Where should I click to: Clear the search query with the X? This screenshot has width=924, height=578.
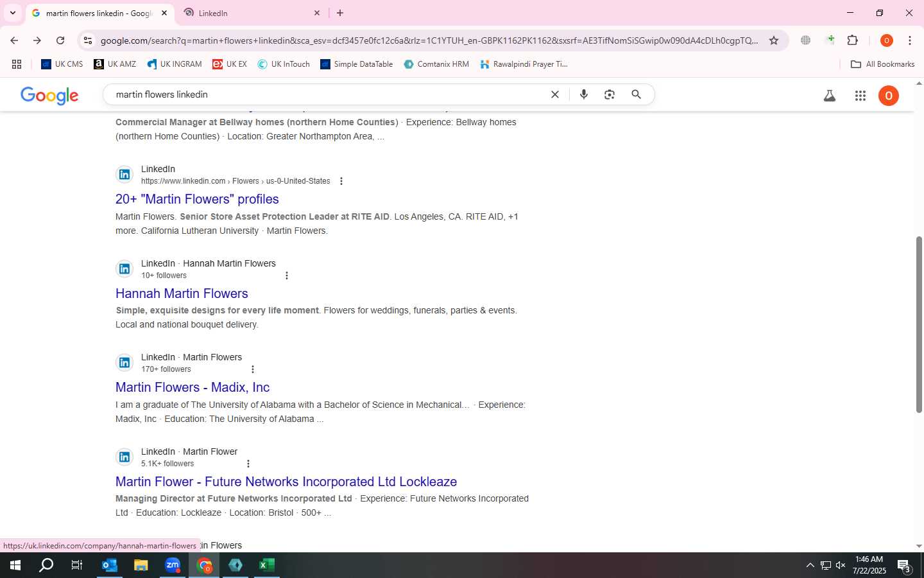pyautogui.click(x=555, y=94)
